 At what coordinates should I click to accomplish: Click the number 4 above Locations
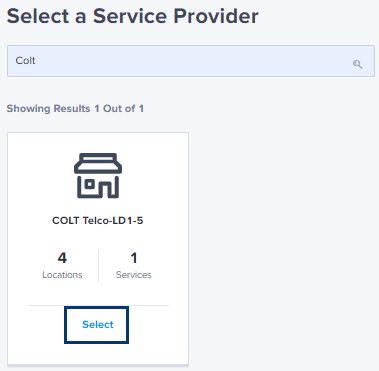pyautogui.click(x=62, y=258)
